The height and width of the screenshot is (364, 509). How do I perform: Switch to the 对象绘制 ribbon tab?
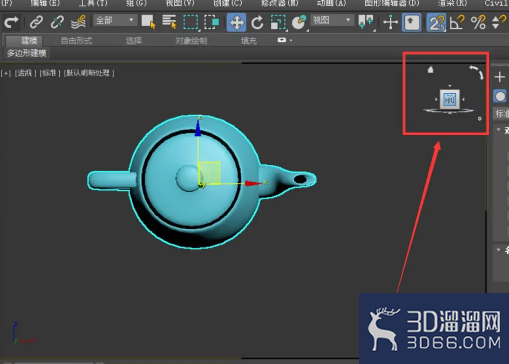pos(191,41)
